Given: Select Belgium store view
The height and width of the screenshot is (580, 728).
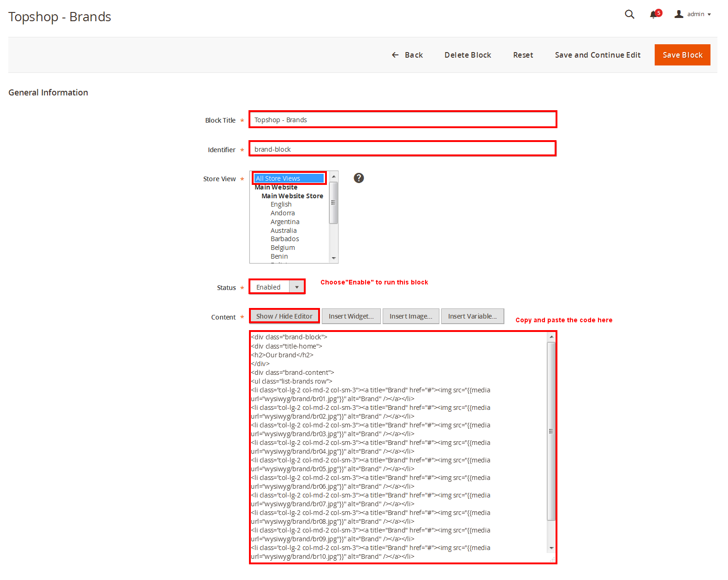Looking at the screenshot, I should 283,248.
